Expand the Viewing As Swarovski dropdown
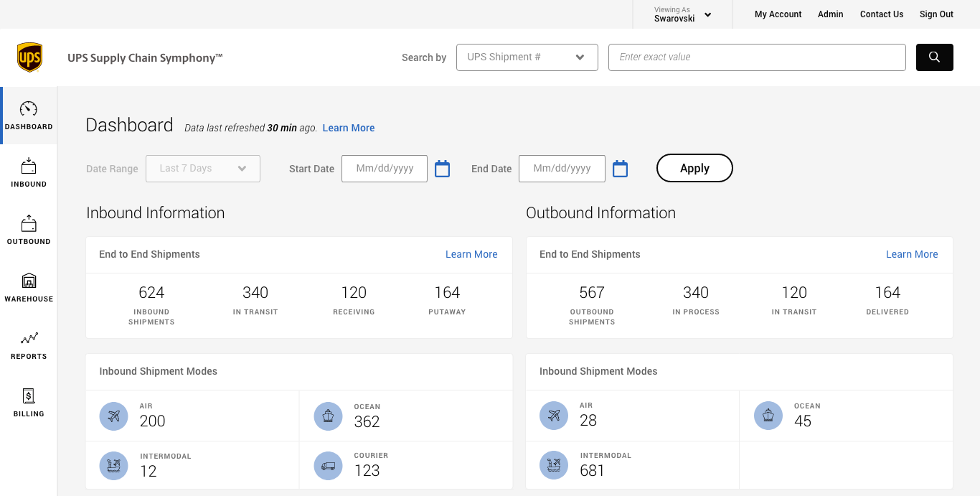The height and width of the screenshot is (496, 980). 682,14
